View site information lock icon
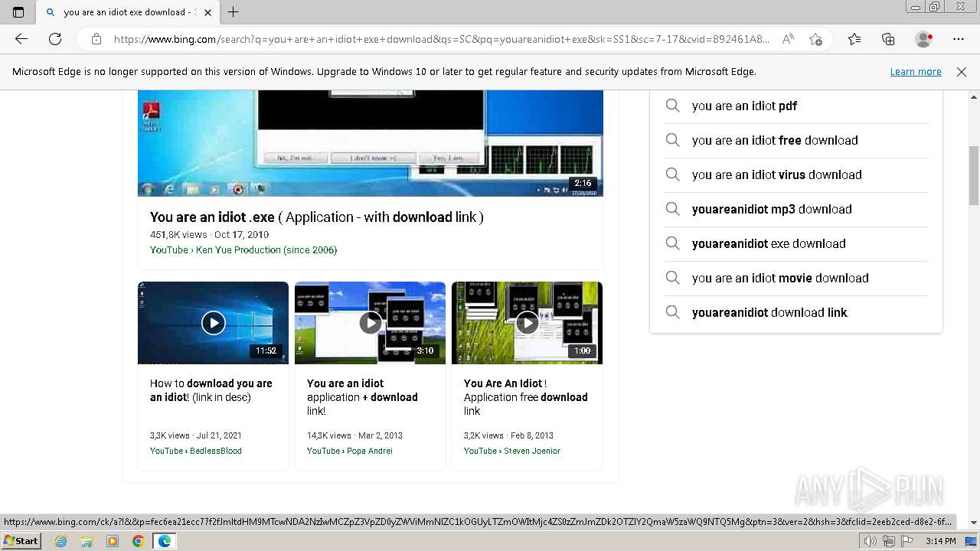980x551 pixels. pos(96,39)
